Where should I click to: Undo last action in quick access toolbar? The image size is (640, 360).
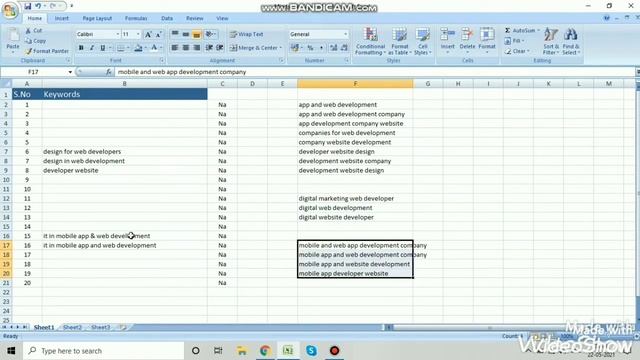coord(38,6)
